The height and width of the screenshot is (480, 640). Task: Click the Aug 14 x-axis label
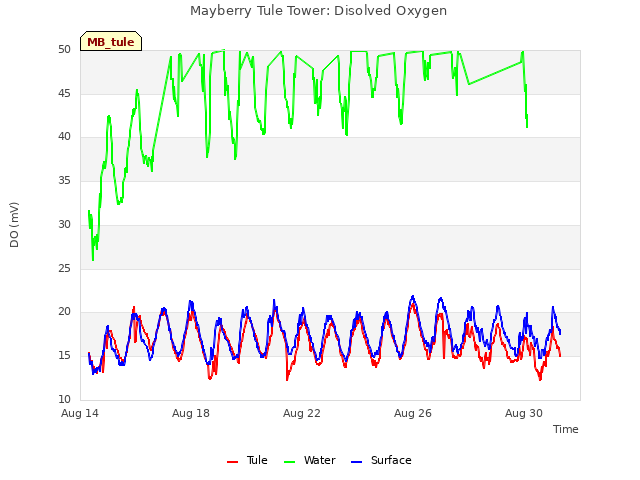click(x=80, y=413)
